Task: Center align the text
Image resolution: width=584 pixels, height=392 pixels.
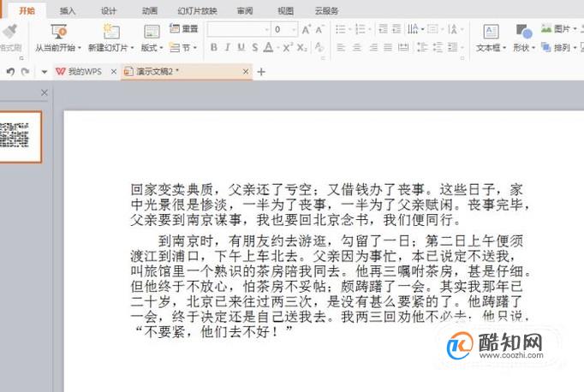Action: click(357, 47)
